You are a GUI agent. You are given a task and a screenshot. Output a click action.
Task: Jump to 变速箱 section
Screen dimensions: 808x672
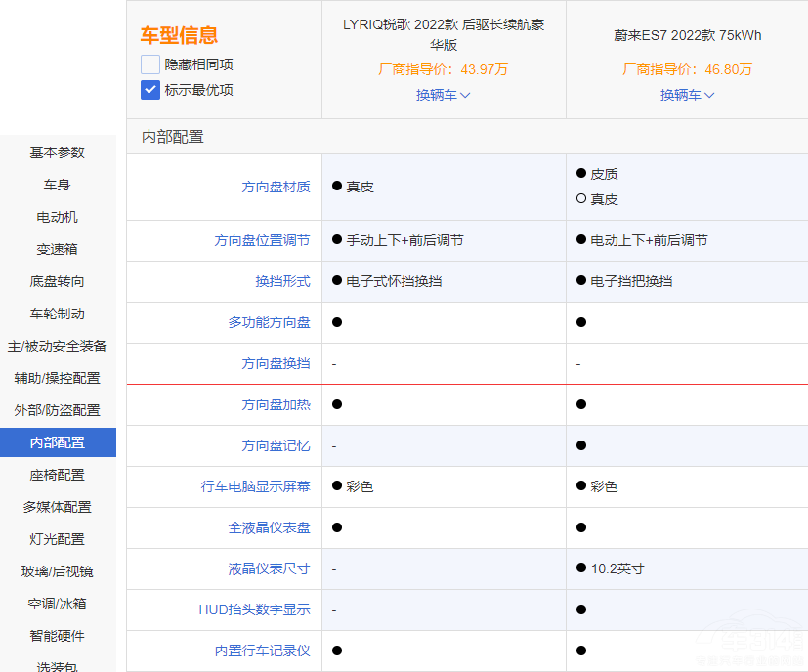point(57,249)
